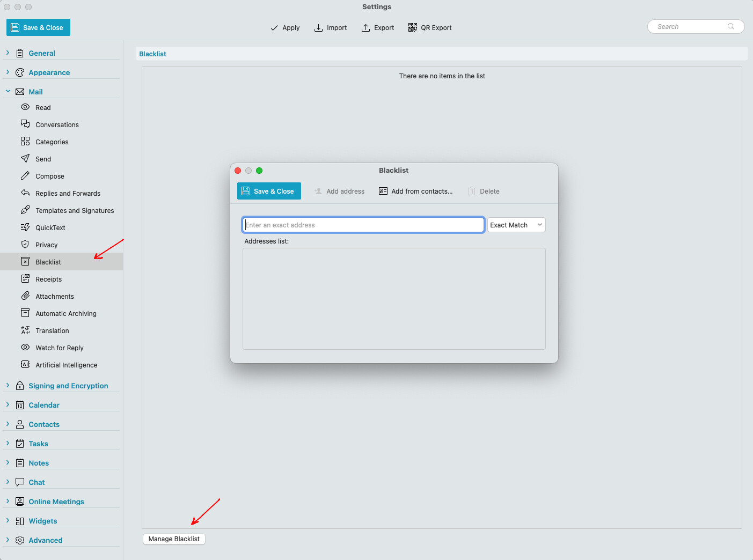Viewport: 753px width, 560px height.
Task: Collapse the Mail section chevron
Action: click(8, 91)
